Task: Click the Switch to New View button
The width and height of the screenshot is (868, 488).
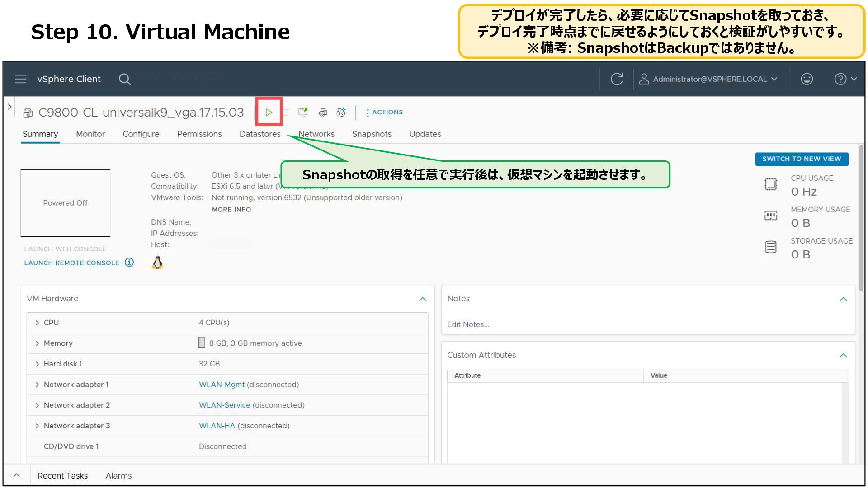Action: (801, 159)
